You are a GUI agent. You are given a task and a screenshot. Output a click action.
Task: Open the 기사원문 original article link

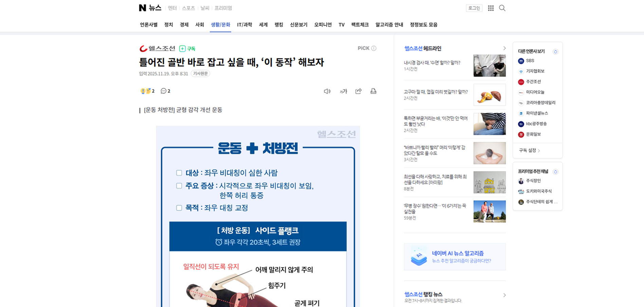click(x=200, y=74)
